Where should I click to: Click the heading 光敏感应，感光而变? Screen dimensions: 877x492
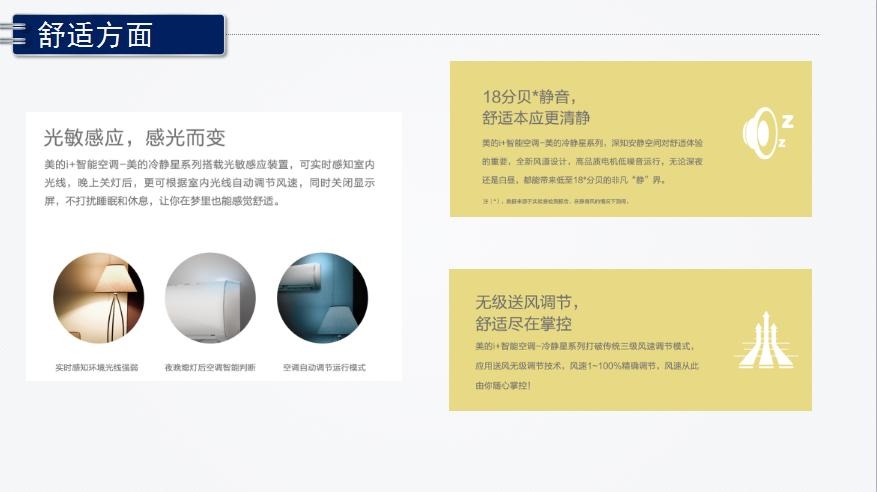click(134, 138)
